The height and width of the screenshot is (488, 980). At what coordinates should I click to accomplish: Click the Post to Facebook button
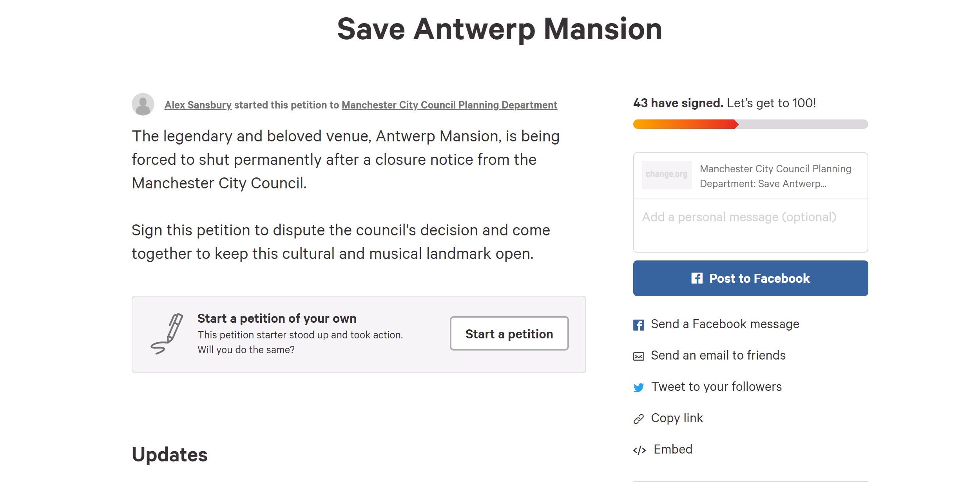point(750,278)
